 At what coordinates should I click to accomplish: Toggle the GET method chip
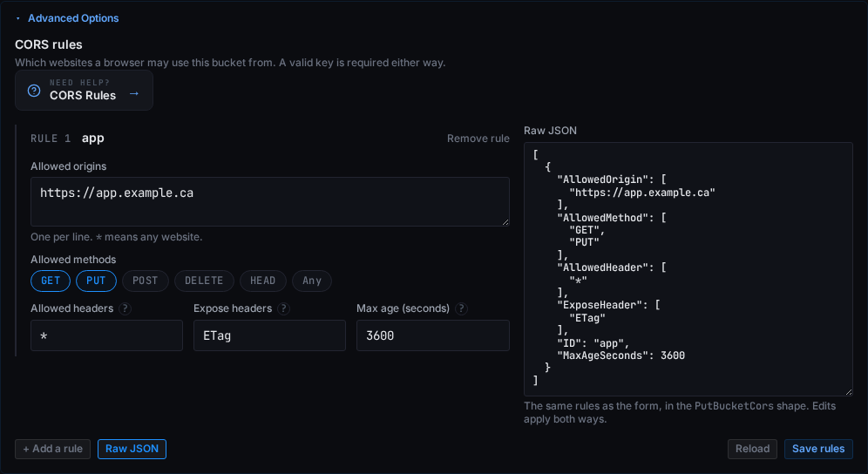click(x=51, y=281)
